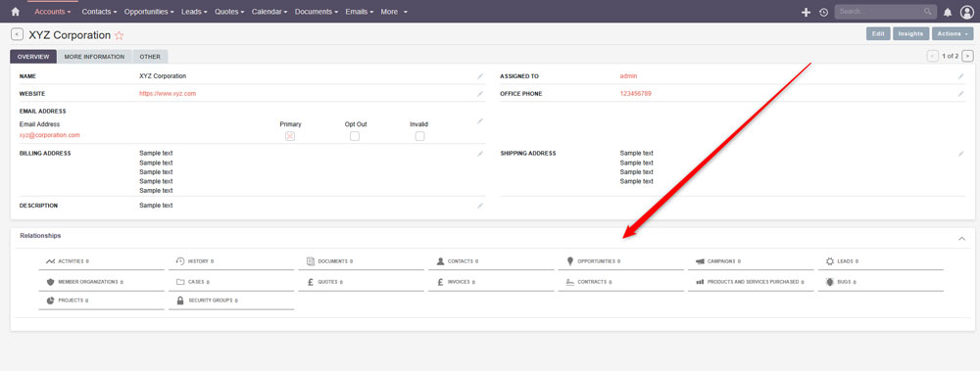Go to the next record arrow
The height and width of the screenshot is (371, 980).
point(967,56)
